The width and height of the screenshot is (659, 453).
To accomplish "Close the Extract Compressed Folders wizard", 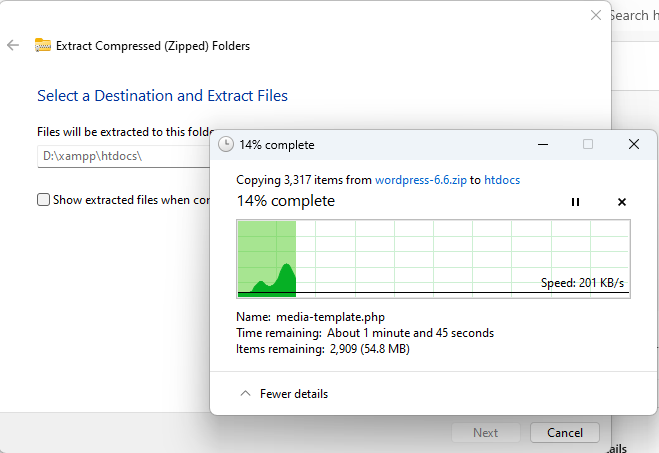I will (x=596, y=15).
